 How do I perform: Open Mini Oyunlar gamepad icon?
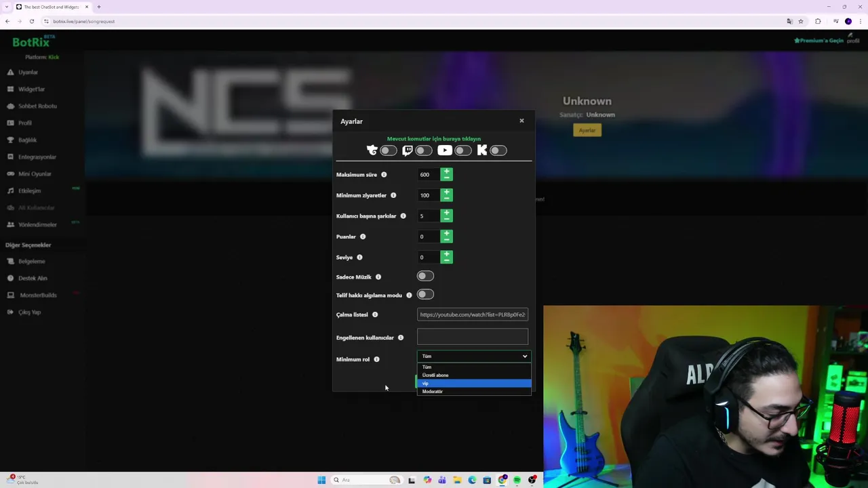click(11, 174)
